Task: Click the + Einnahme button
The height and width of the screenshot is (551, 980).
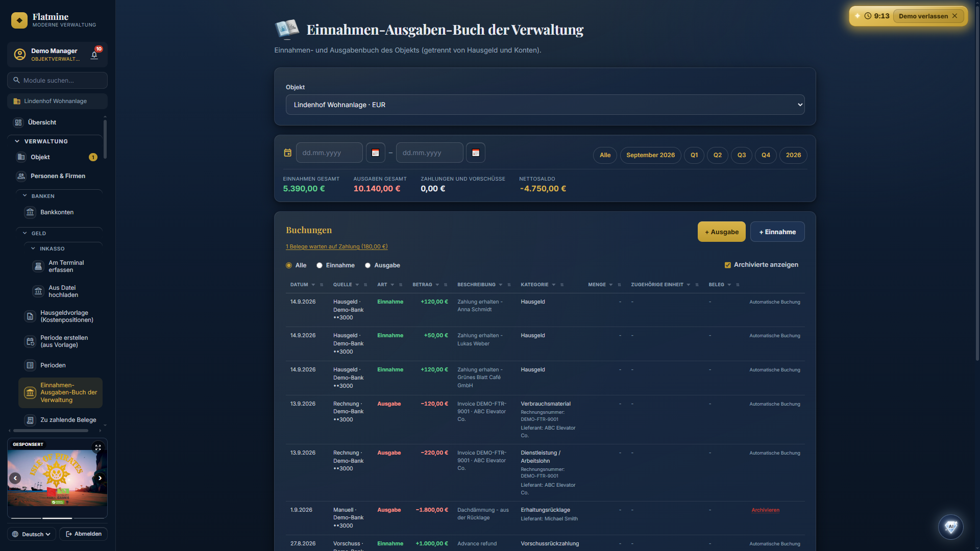Action: pos(777,232)
